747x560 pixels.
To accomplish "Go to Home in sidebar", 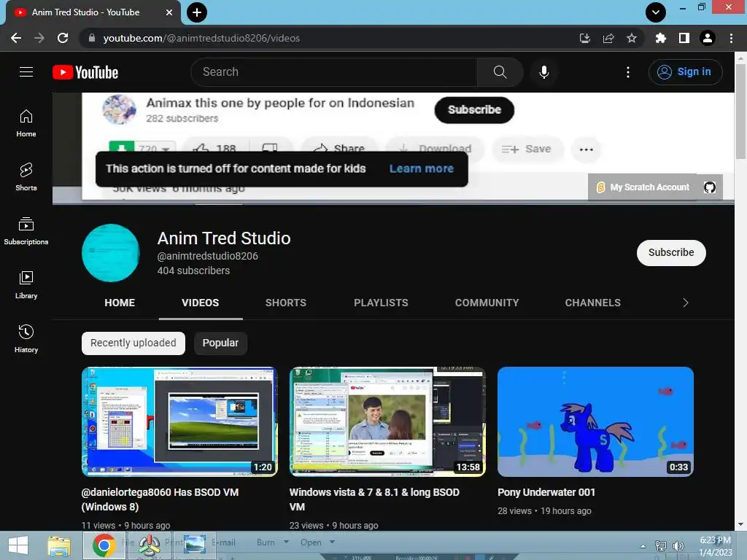I will tap(26, 123).
